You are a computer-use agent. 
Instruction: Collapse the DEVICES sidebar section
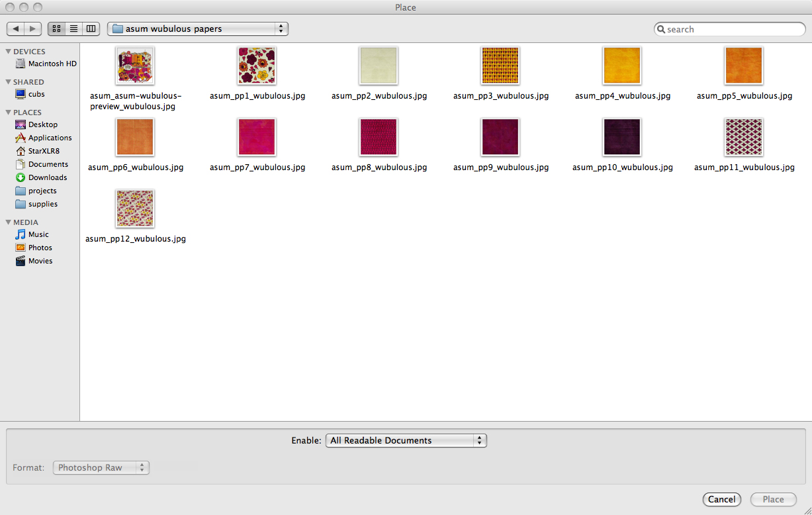[8, 52]
